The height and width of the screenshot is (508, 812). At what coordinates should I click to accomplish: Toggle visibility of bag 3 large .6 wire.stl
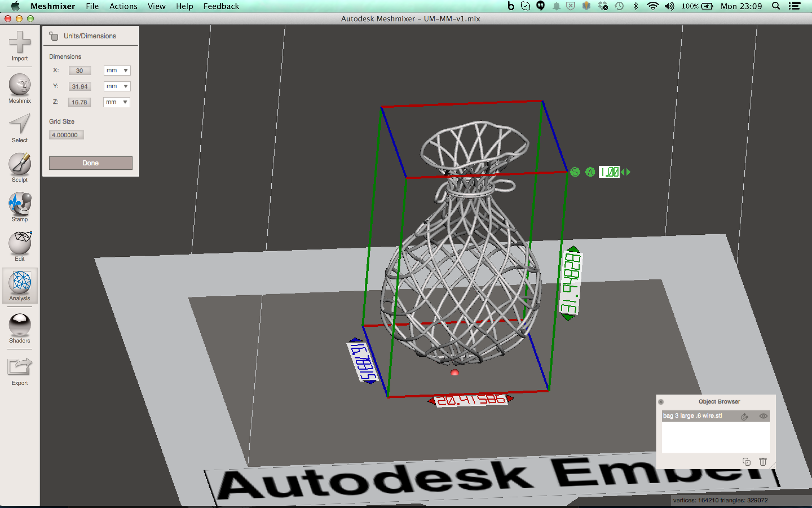pos(763,416)
